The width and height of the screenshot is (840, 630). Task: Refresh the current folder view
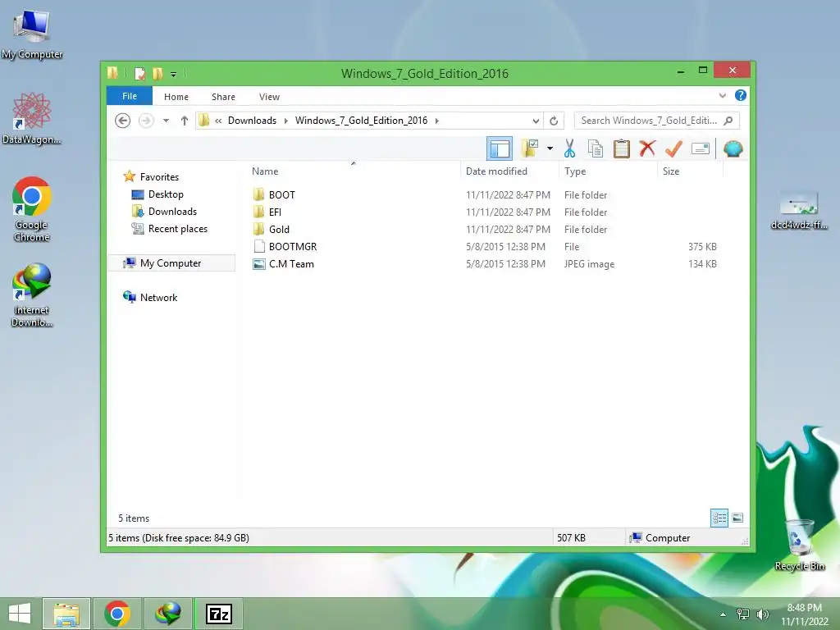(x=554, y=121)
